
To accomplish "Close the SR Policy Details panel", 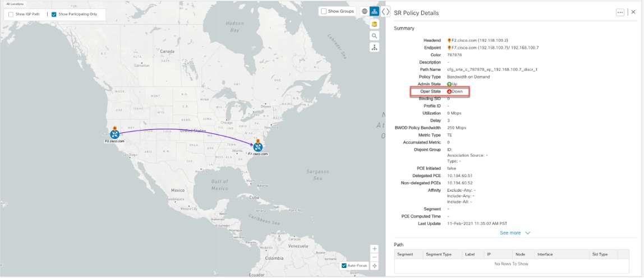I will point(633,12).
